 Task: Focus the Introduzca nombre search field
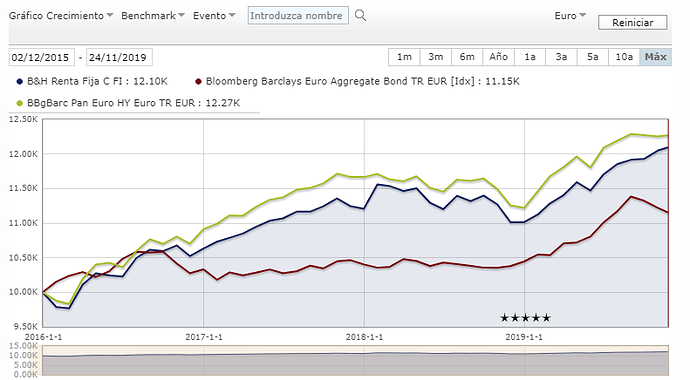tap(298, 15)
